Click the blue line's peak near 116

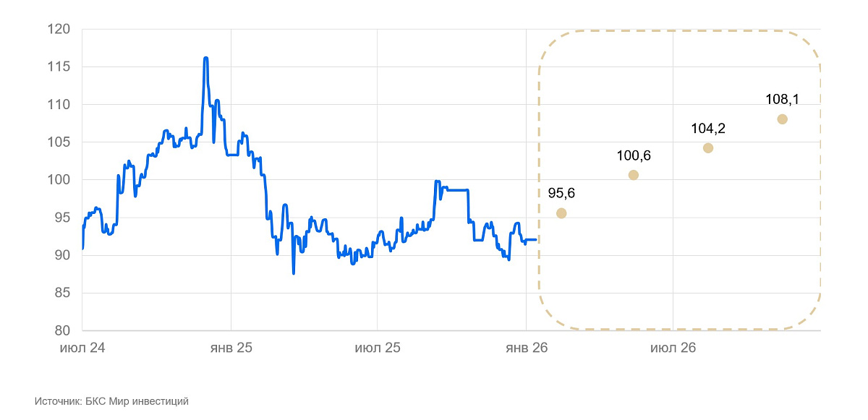point(206,58)
